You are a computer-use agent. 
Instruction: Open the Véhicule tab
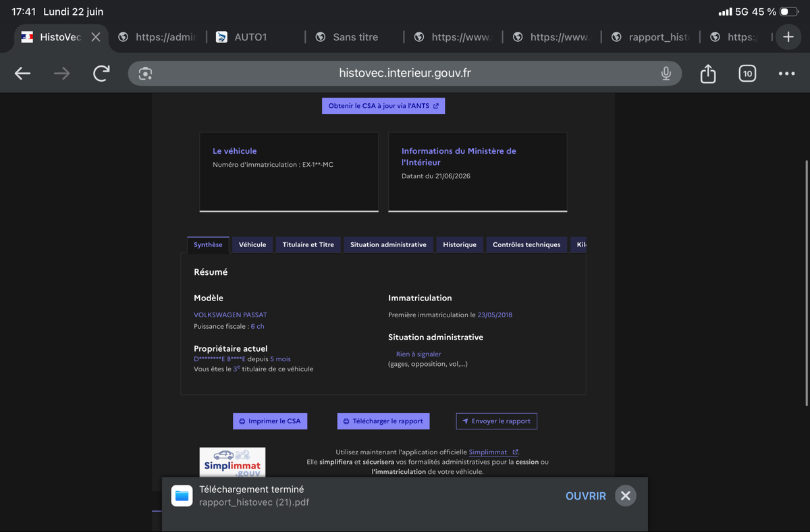click(x=252, y=244)
